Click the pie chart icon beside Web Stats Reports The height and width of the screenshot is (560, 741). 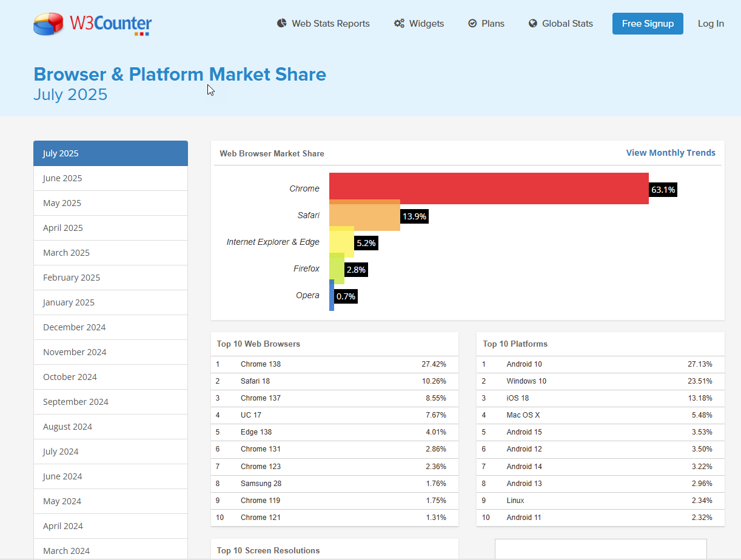point(281,24)
